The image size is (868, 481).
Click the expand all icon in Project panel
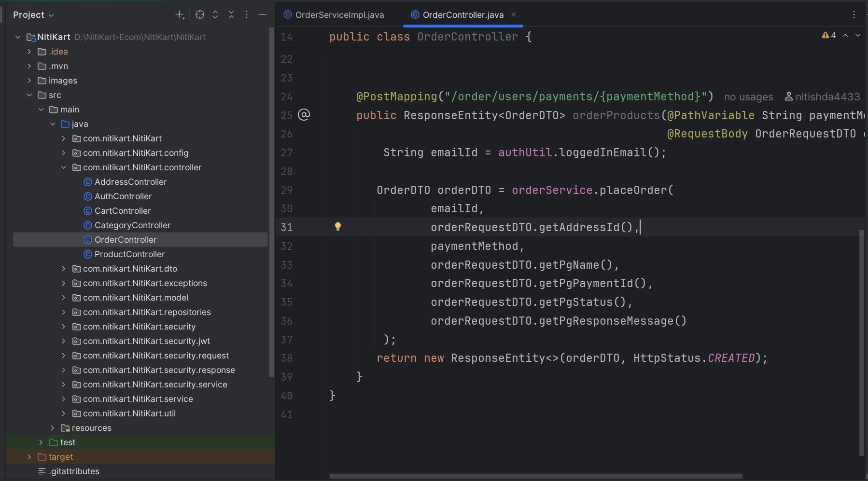215,15
